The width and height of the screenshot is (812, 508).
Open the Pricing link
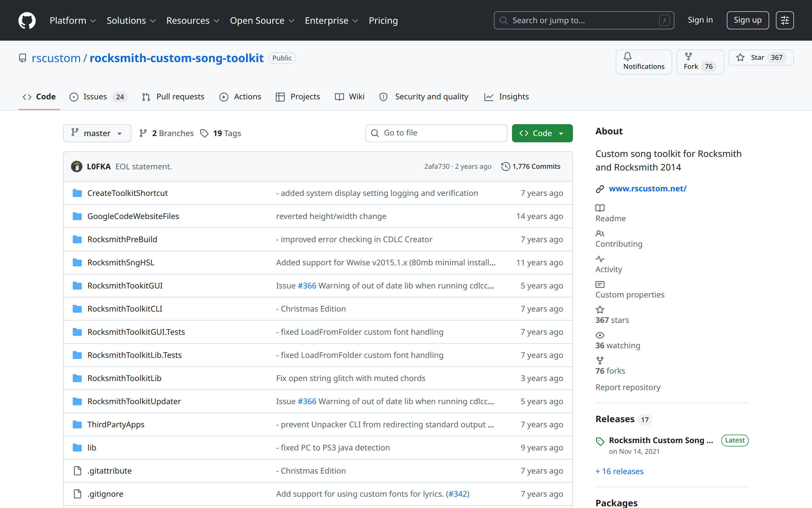click(x=383, y=21)
